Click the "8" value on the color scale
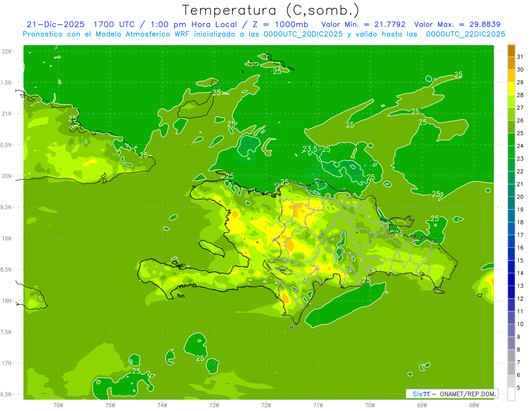Viewport: 532px width, 411px height. tap(519, 350)
